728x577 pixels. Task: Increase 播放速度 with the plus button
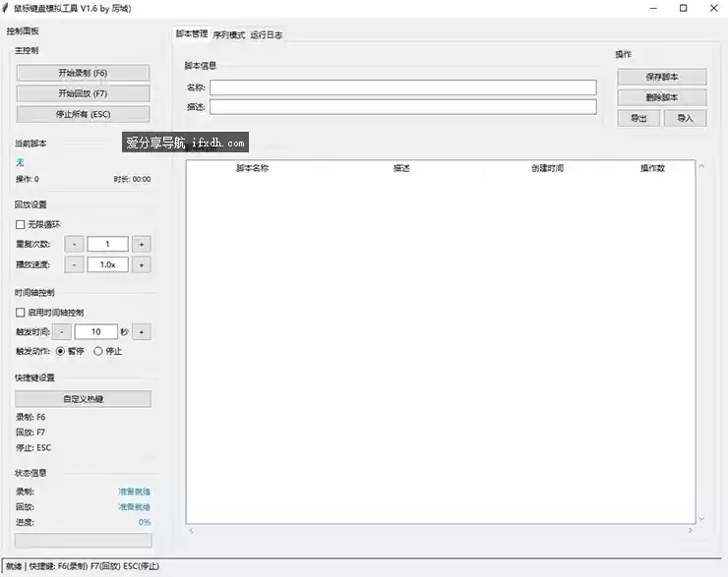[x=142, y=264]
